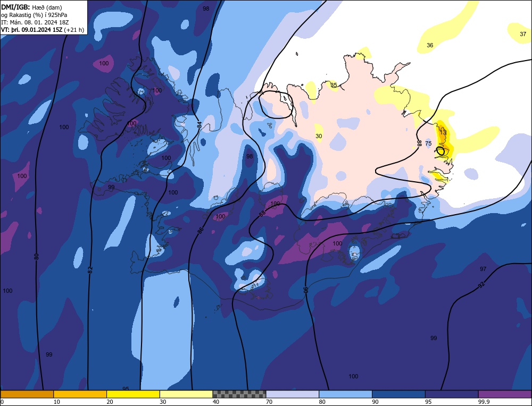Click the '10' legend tick label

point(57,402)
